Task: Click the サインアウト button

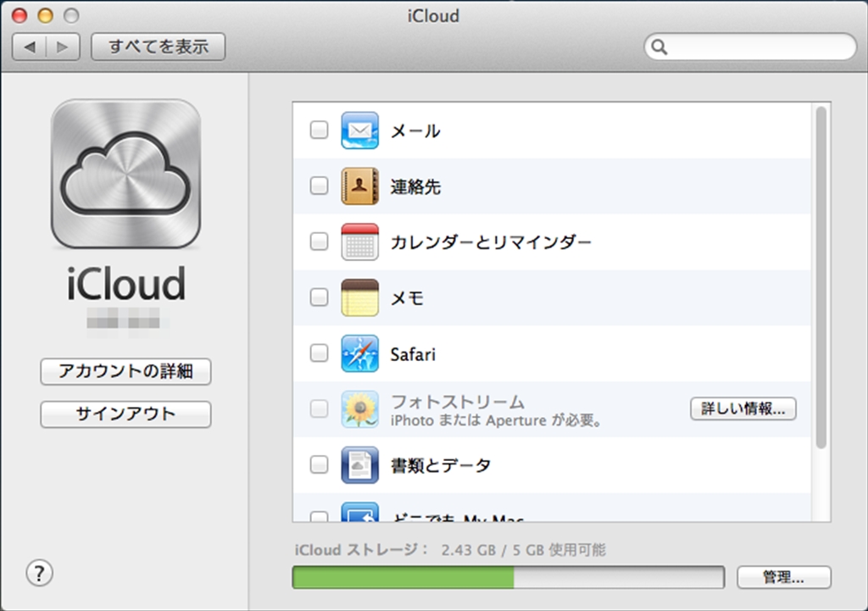Action: click(x=125, y=414)
